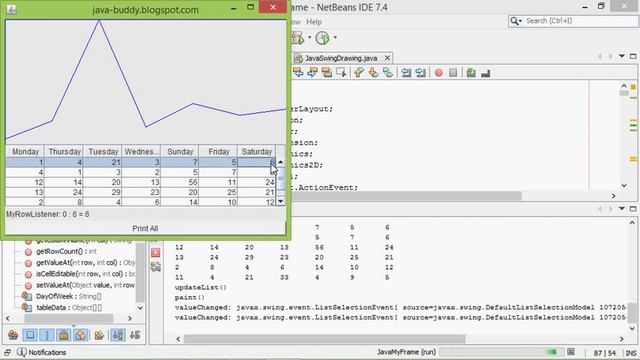640x360 pixels.
Task: Select JavaSwingDrawing.java editor tab
Action: (341, 58)
